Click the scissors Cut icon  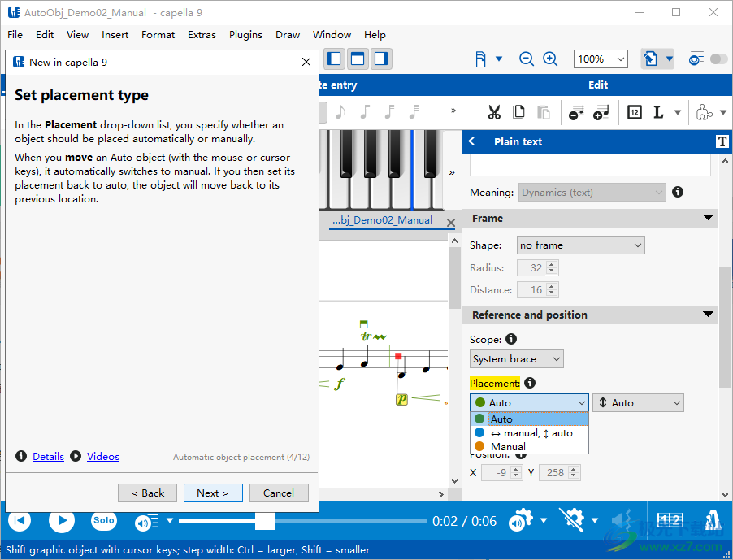pyautogui.click(x=493, y=113)
